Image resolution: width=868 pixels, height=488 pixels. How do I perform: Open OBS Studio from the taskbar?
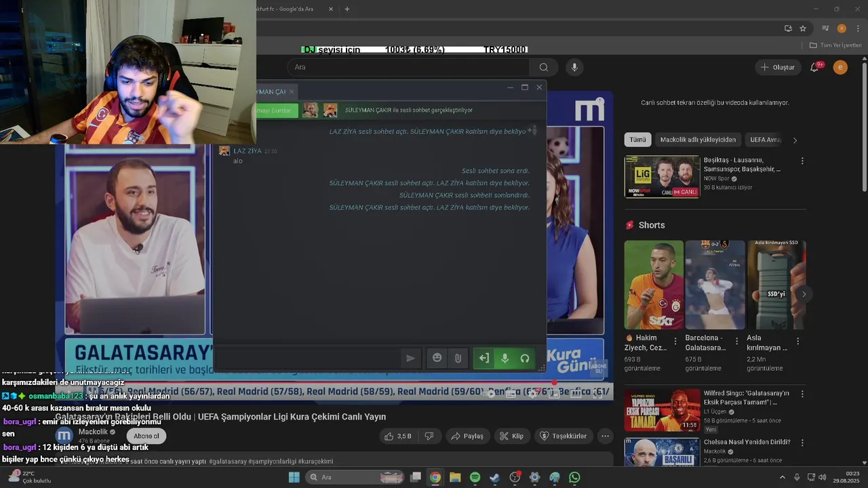tap(515, 477)
